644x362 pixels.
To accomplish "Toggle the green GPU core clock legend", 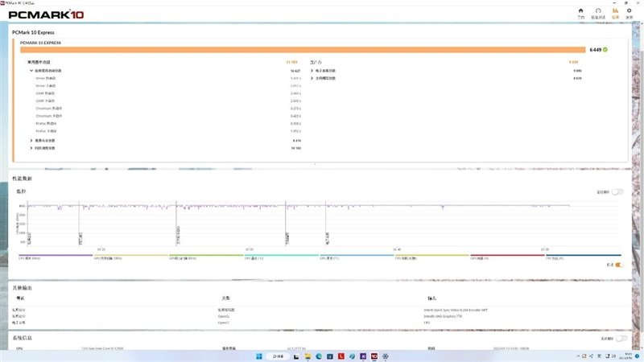I will 206,257.
